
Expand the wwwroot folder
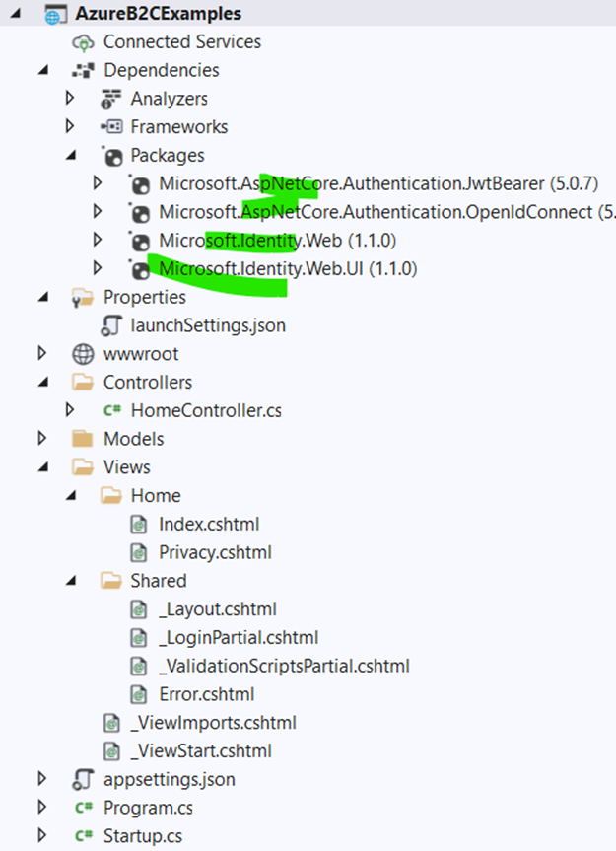41,353
